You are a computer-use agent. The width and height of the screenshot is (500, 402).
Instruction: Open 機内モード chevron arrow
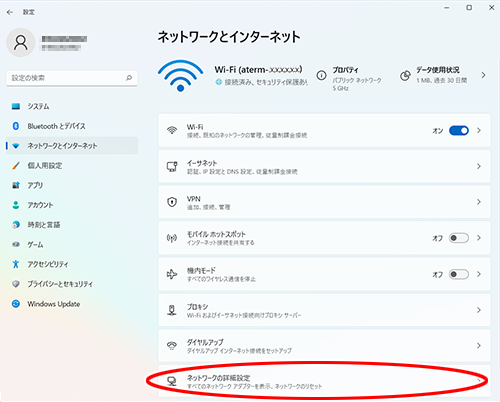pos(479,274)
